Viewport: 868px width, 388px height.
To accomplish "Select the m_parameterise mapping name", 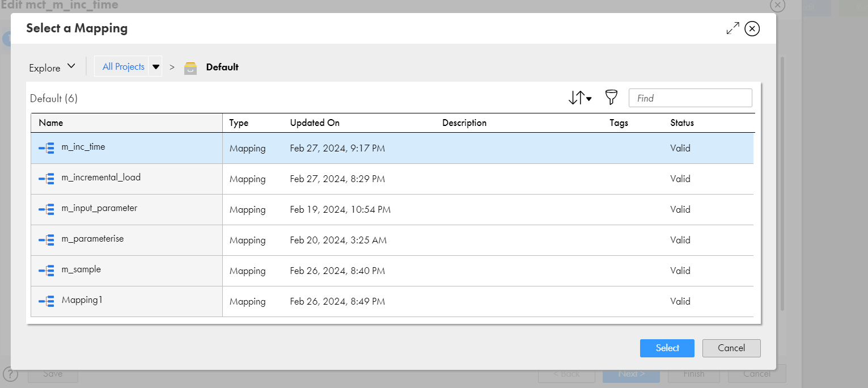I will [x=92, y=239].
